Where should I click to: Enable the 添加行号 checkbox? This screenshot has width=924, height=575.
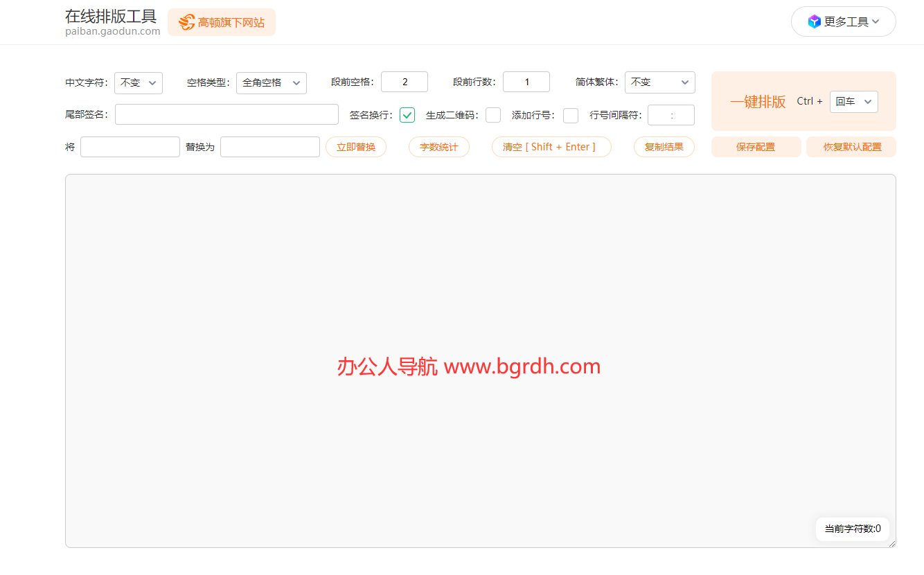pos(571,115)
